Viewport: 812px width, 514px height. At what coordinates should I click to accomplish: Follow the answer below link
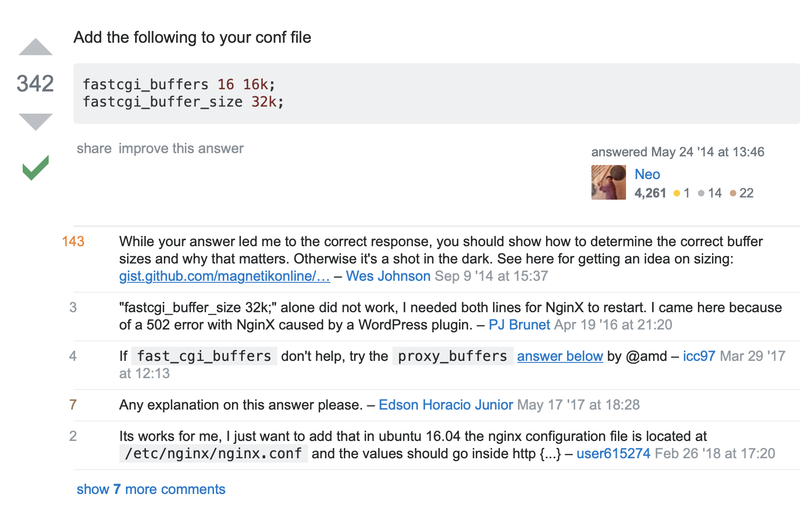click(560, 356)
